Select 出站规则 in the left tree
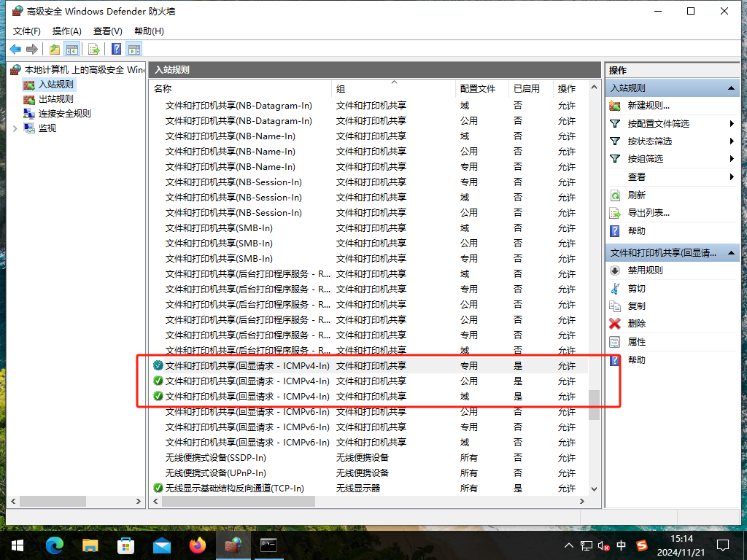Screen dimensions: 747x560 point(55,99)
